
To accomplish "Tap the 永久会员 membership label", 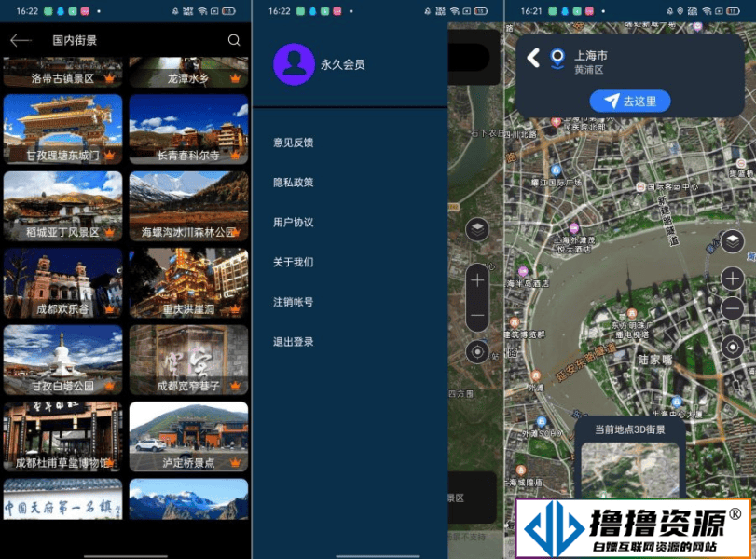I will pyautogui.click(x=343, y=64).
